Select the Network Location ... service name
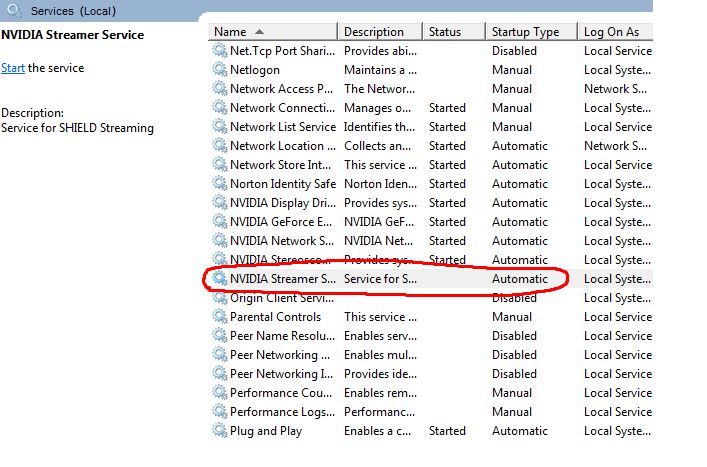Screen dimensions: 707x467 click(283, 146)
